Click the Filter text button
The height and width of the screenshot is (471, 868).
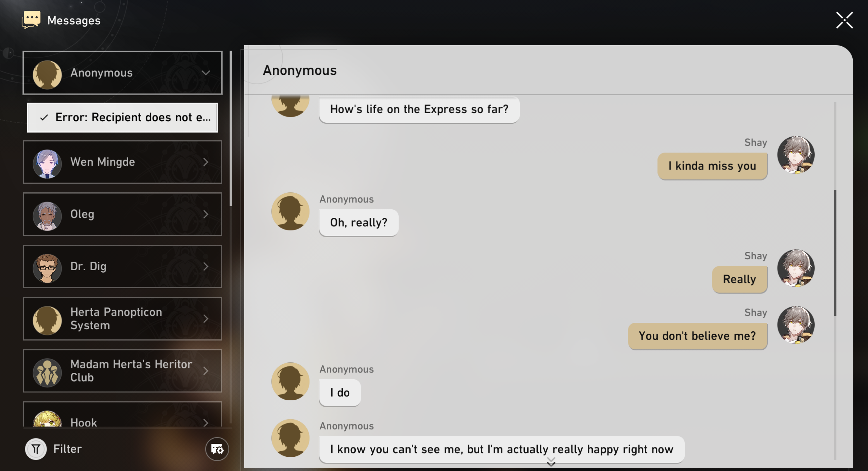pyautogui.click(x=67, y=449)
